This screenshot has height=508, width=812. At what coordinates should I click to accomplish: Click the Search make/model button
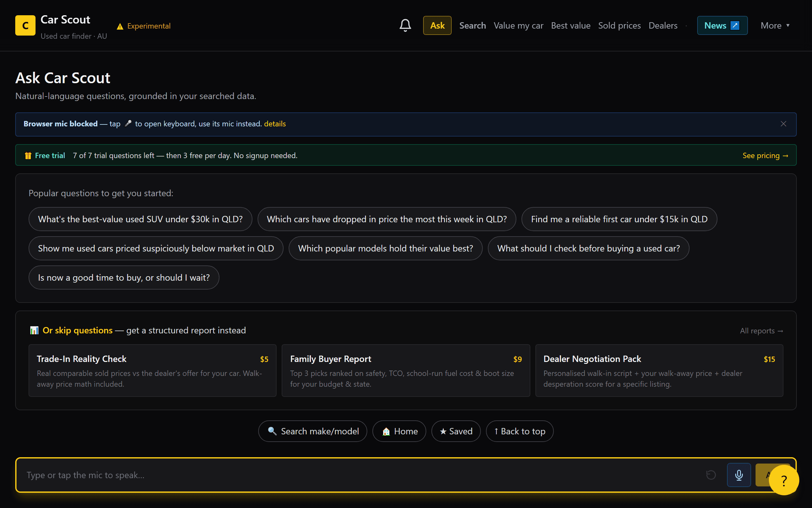pos(313,431)
